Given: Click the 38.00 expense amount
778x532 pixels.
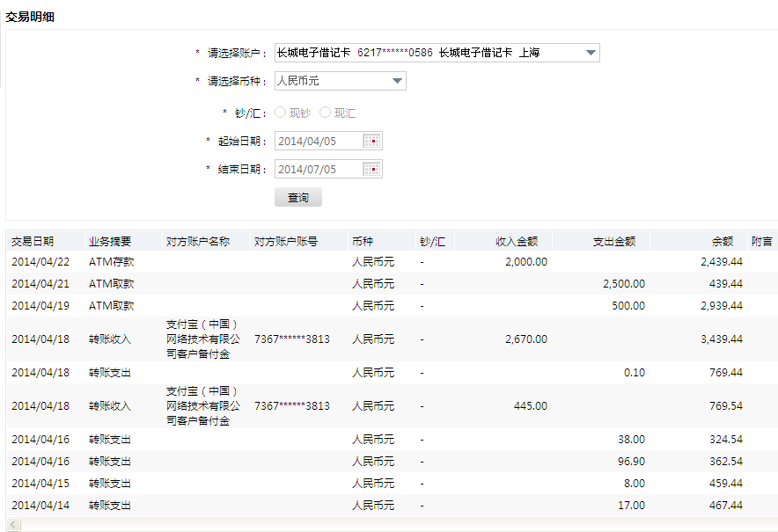Looking at the screenshot, I should click(632, 440).
